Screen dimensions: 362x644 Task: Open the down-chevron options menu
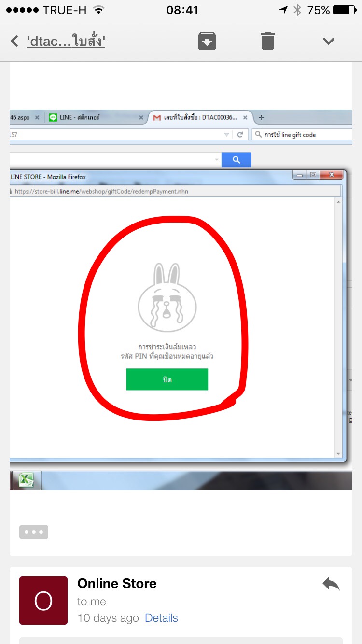pyautogui.click(x=329, y=41)
